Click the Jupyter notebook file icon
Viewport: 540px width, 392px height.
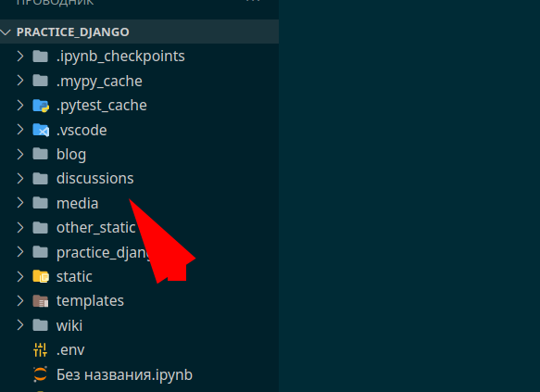coord(41,374)
